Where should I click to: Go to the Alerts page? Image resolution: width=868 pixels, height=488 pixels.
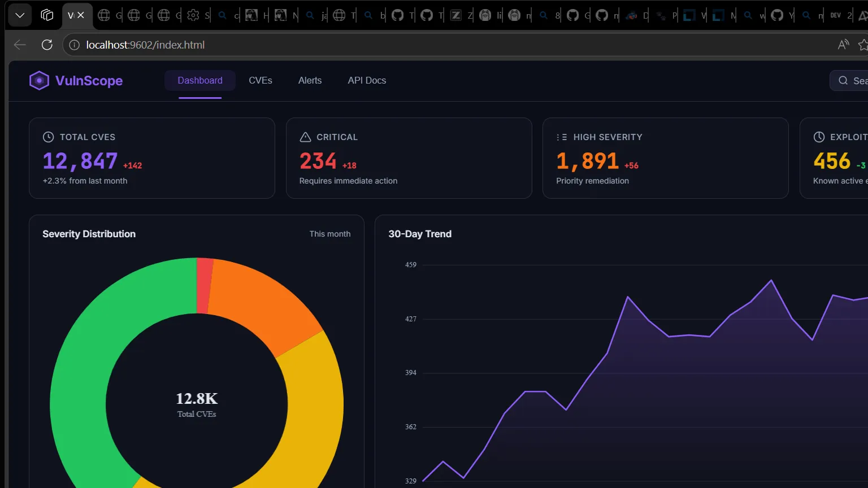pyautogui.click(x=310, y=81)
